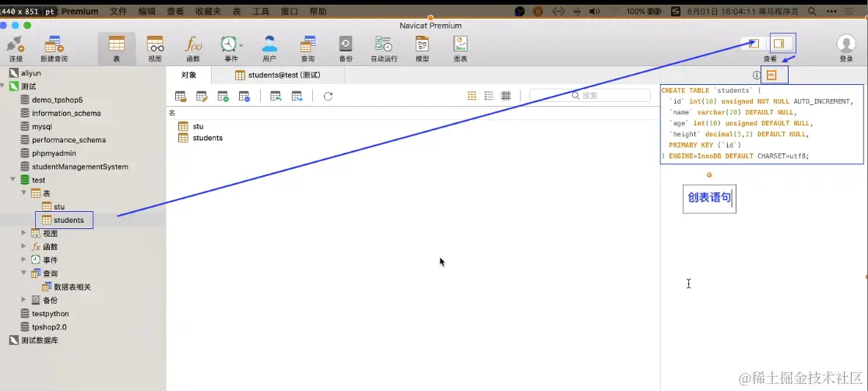
Task: Click the design table pencil icon
Action: [202, 97]
